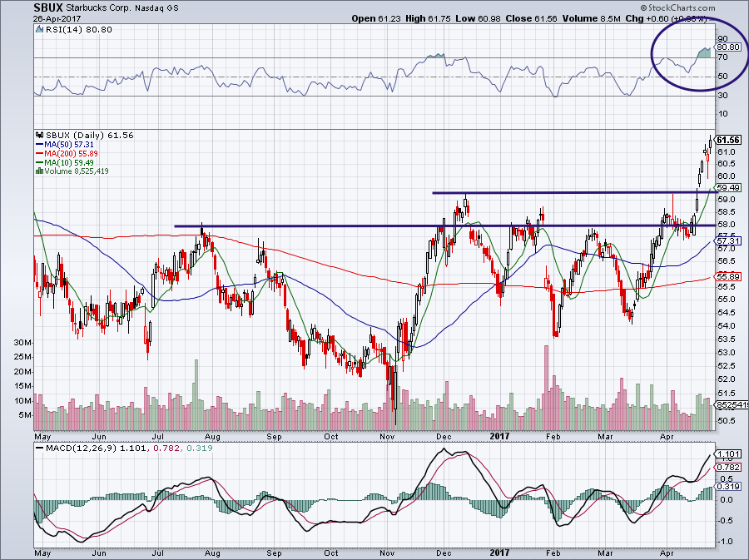This screenshot has height=560, width=749.
Task: Click the Nasdaq GS exchange label
Action: (156, 8)
